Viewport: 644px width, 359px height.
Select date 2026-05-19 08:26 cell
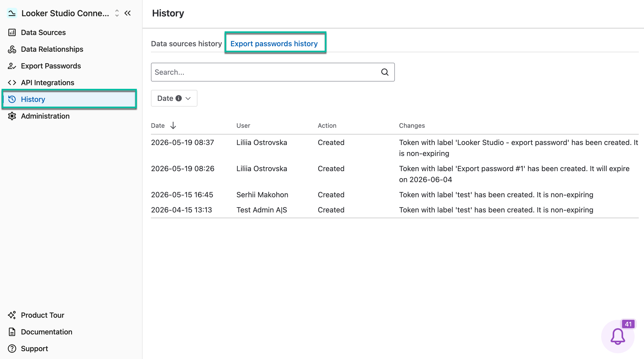(183, 169)
